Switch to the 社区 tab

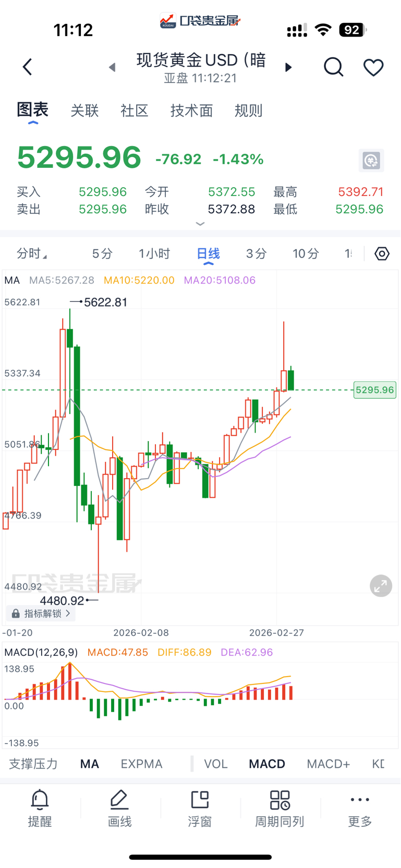135,111
